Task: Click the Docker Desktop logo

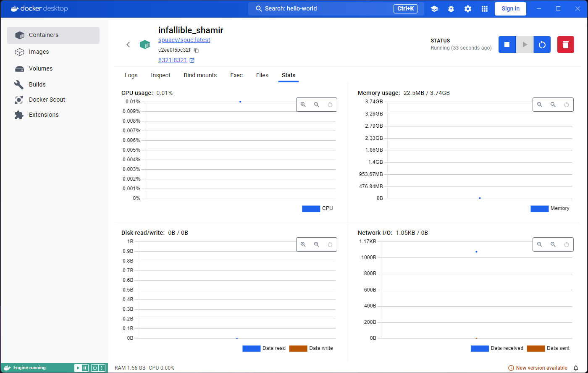Action: coord(39,8)
